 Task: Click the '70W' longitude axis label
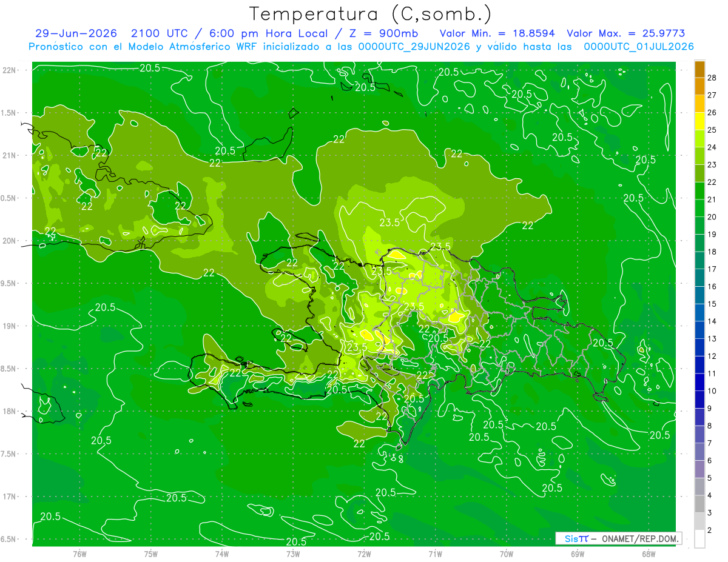[507, 554]
